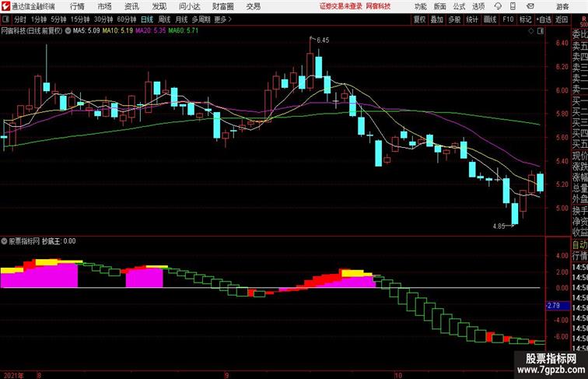Click the headset customer service icon
The width and height of the screenshot is (588, 379).
pyautogui.click(x=498, y=6)
